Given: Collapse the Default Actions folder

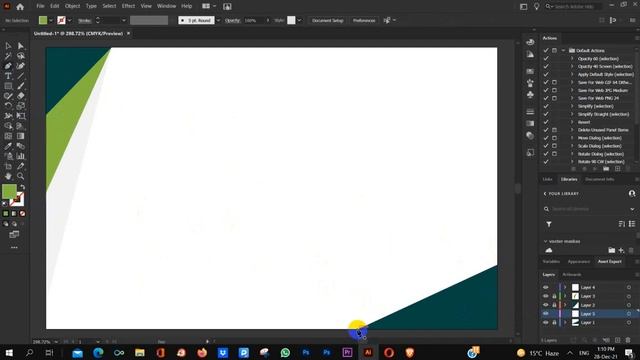Looking at the screenshot, I should pos(564,51).
